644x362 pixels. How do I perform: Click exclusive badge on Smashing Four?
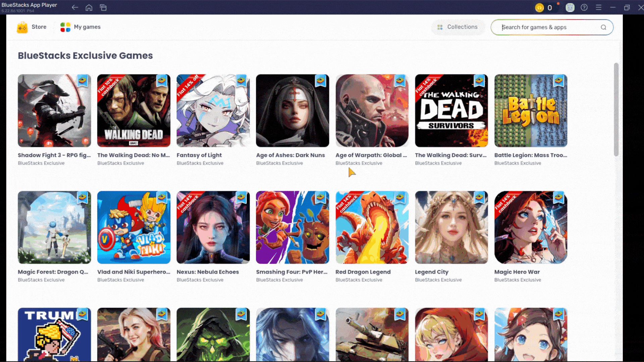pos(321,198)
